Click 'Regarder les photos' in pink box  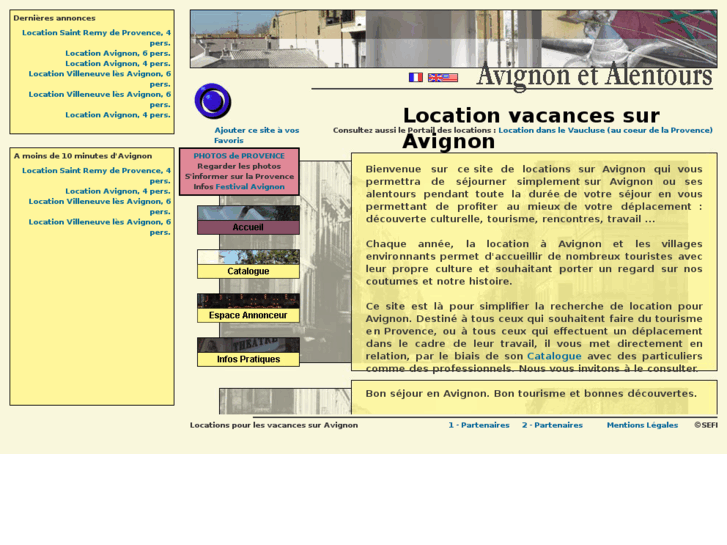click(x=239, y=166)
